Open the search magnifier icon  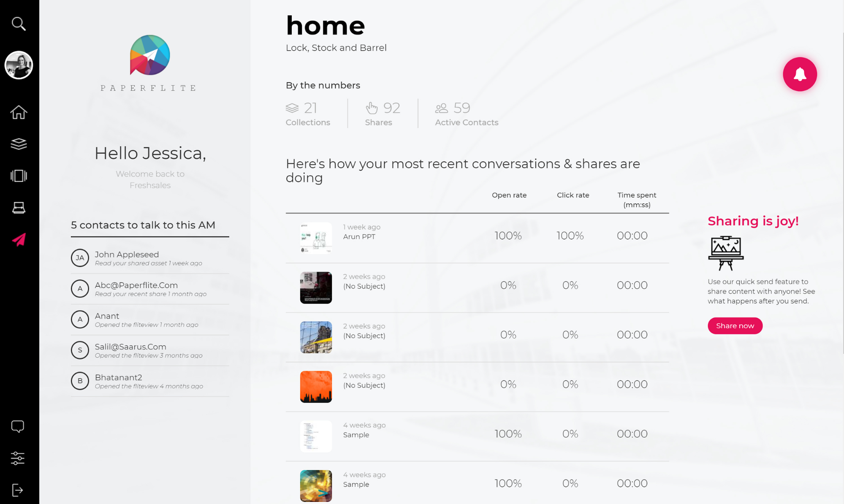pos(19,24)
